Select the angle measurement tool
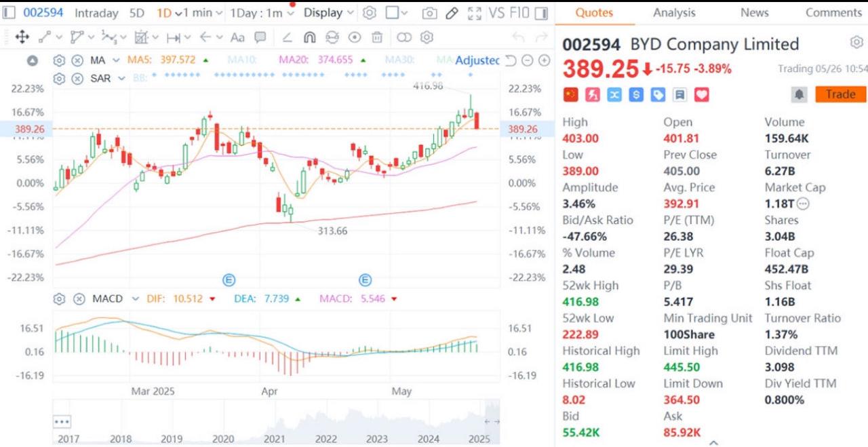The image size is (868, 447). pos(287,37)
